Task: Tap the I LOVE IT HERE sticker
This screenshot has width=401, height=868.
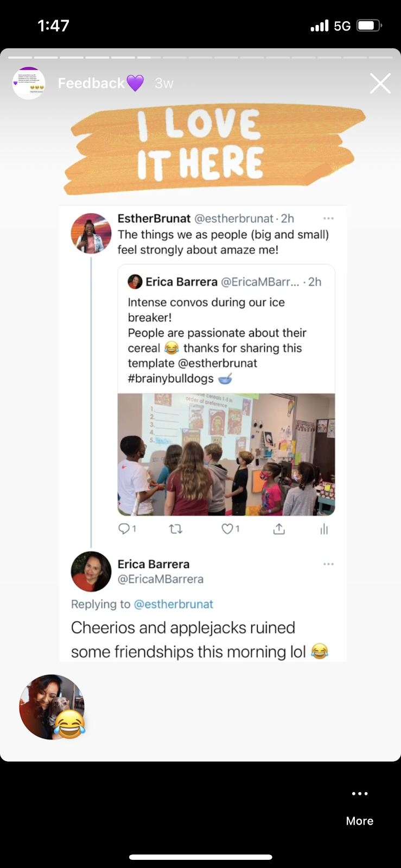Action: pos(214,148)
